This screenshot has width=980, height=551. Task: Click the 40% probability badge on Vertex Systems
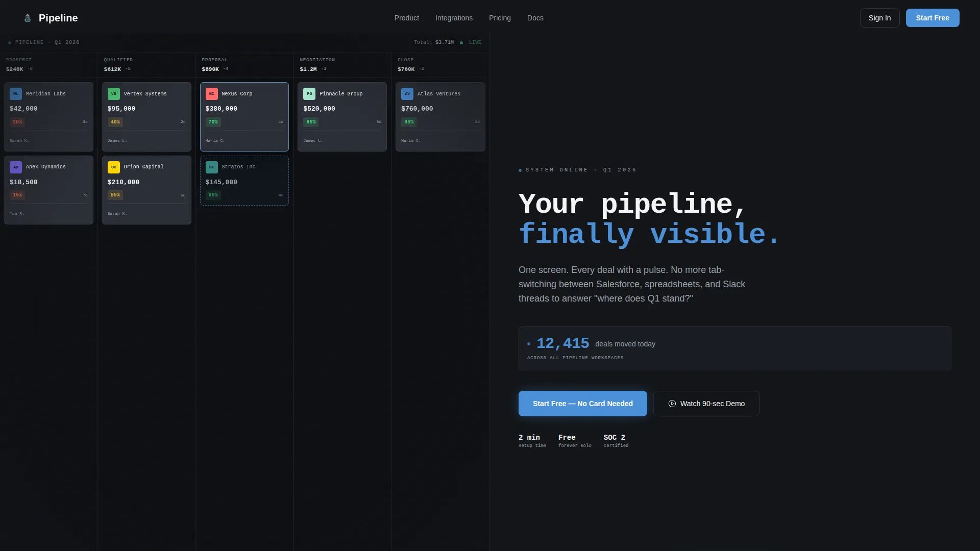(115, 122)
